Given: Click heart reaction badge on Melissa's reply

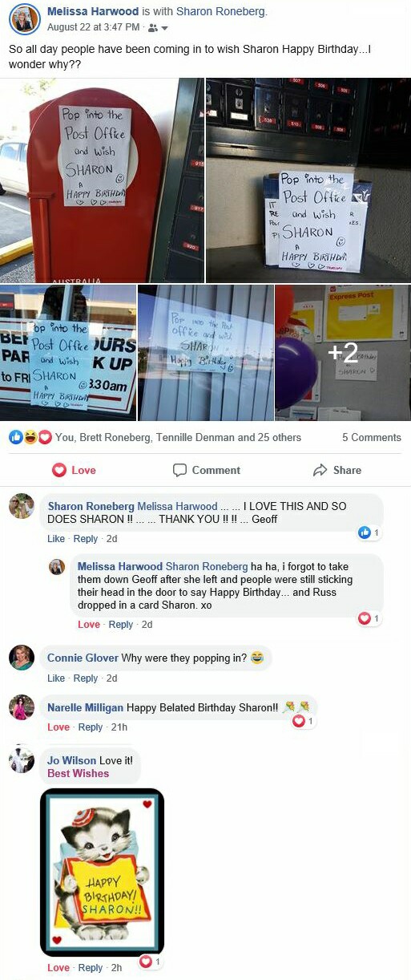Looking at the screenshot, I should click(x=369, y=618).
